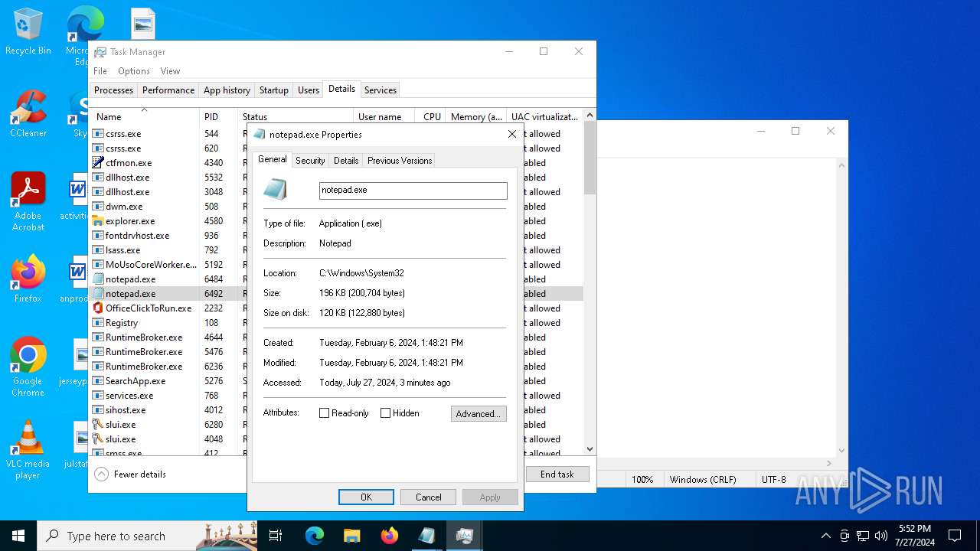Select the SearchApp.exe process row
The width and height of the screenshot is (980, 551).
point(337,381)
